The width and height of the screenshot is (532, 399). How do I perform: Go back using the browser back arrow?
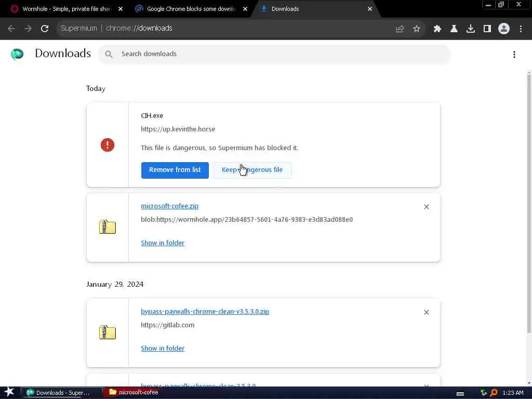click(x=11, y=29)
